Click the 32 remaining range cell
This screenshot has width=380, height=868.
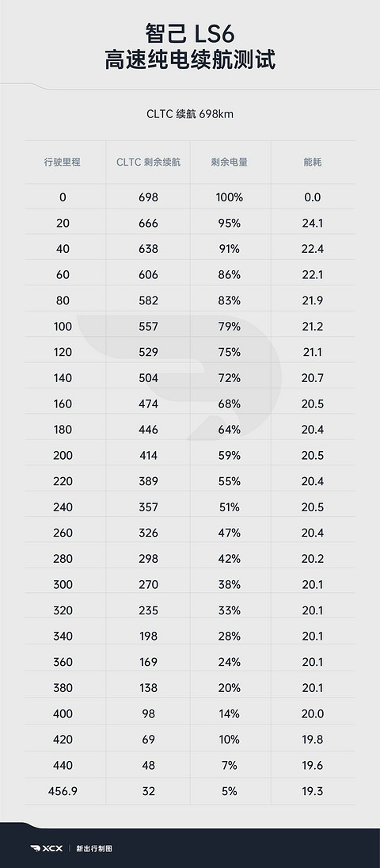[x=148, y=791]
